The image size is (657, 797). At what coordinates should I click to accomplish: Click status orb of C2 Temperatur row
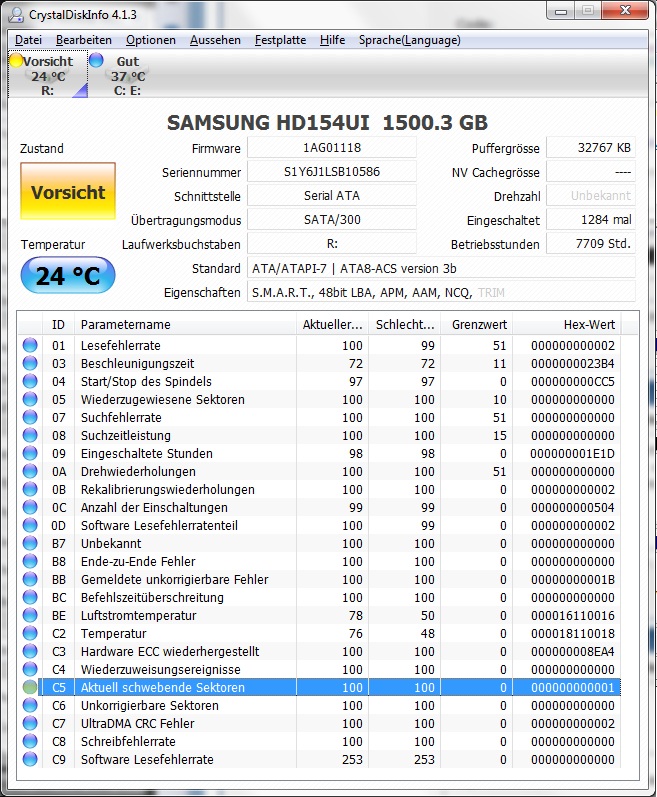tap(30, 633)
